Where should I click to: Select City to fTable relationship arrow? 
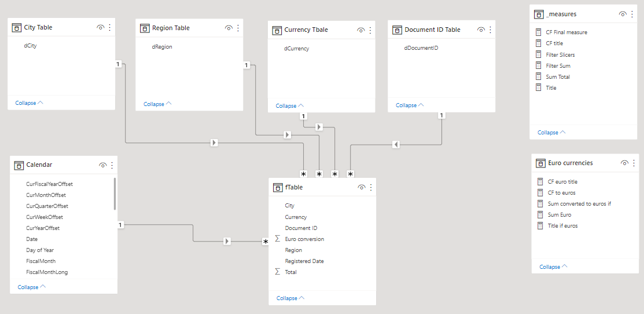pos(214,143)
